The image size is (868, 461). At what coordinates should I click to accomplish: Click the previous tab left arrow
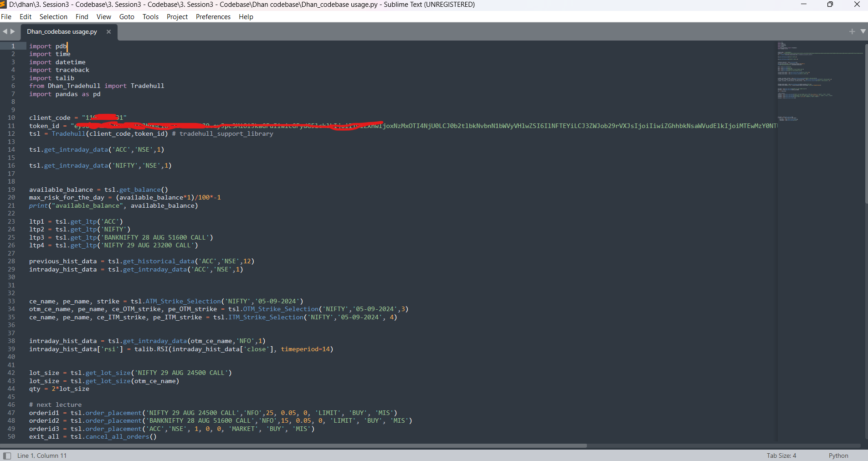point(5,31)
